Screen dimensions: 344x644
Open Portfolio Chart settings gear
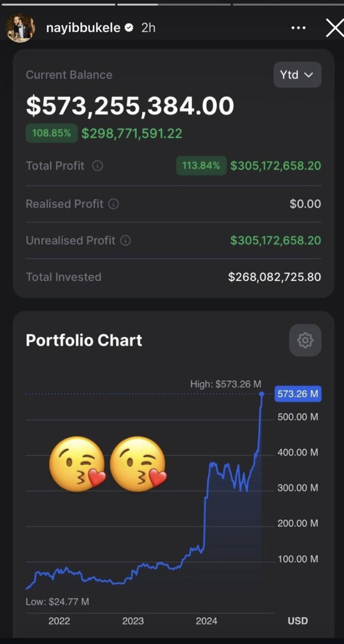point(305,340)
